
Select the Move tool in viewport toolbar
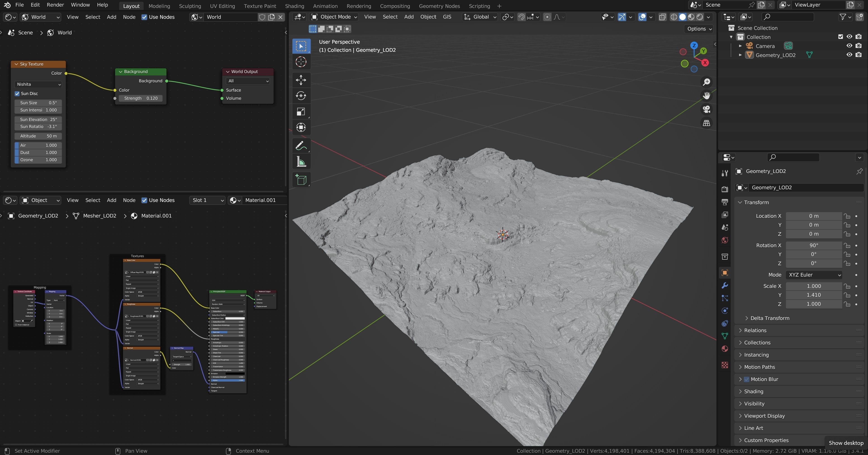(x=301, y=80)
